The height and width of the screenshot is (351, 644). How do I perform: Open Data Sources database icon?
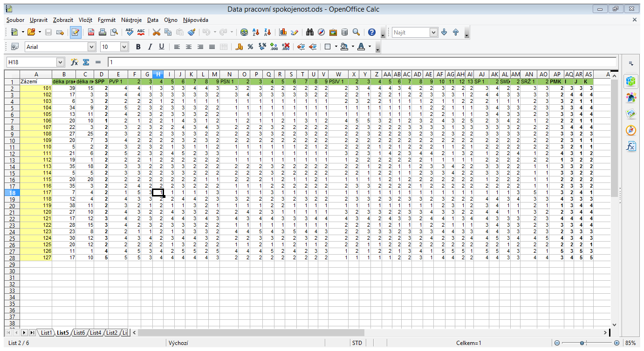point(344,32)
